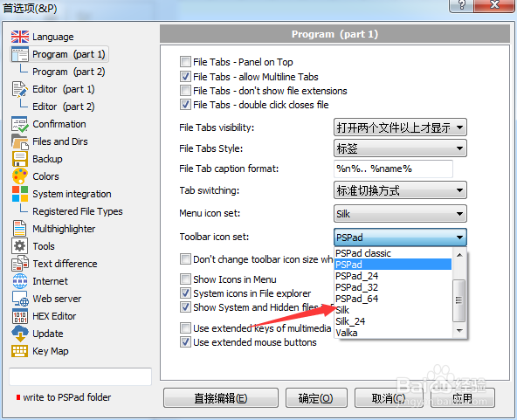Select highlighted PSPad list entry
This screenshot has width=517, height=420.
click(393, 265)
